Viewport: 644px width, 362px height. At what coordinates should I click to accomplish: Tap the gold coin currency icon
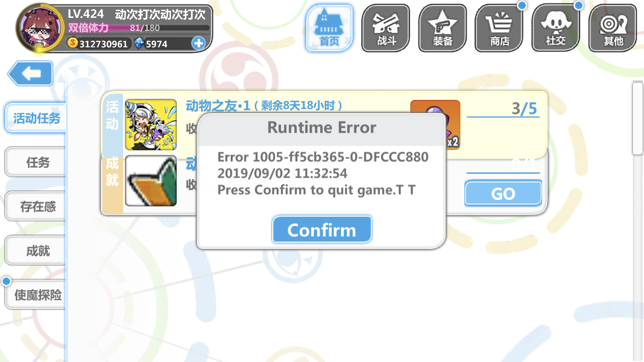pos(72,43)
